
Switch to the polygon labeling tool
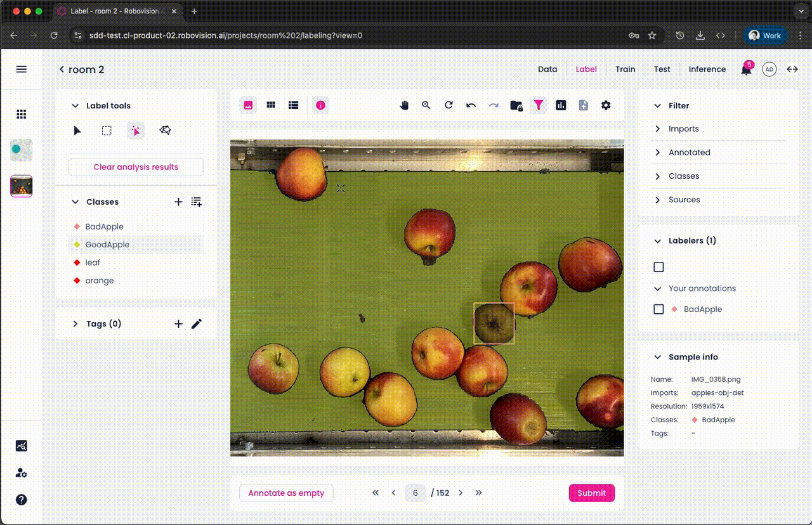coord(164,130)
